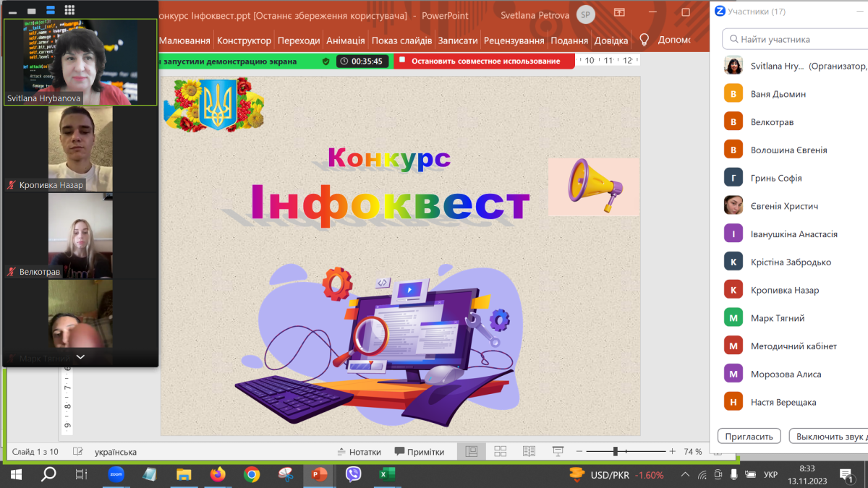Toggle Normal view button in status bar
This screenshot has width=868, height=488.
click(471, 452)
